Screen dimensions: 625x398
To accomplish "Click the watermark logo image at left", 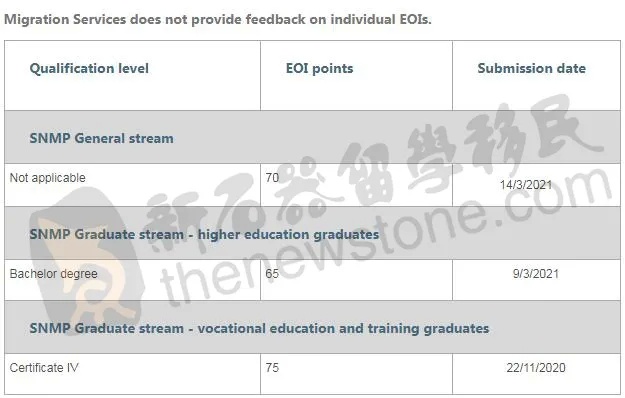I will (x=87, y=255).
